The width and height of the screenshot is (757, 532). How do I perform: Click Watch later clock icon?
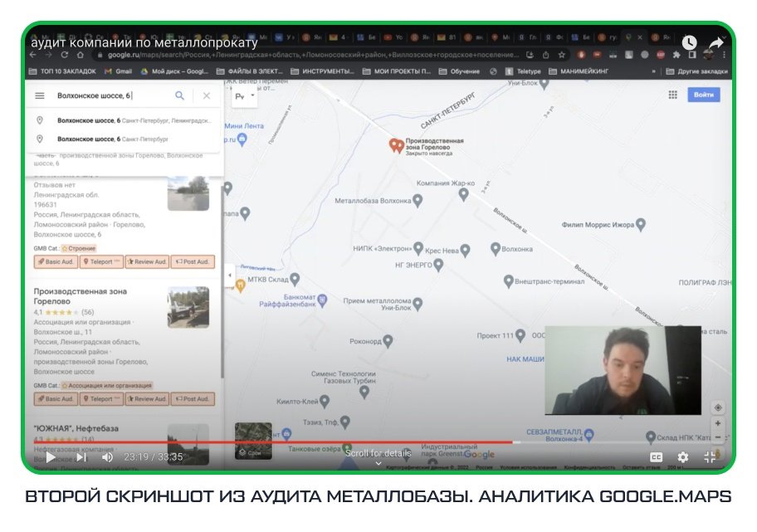[689, 43]
